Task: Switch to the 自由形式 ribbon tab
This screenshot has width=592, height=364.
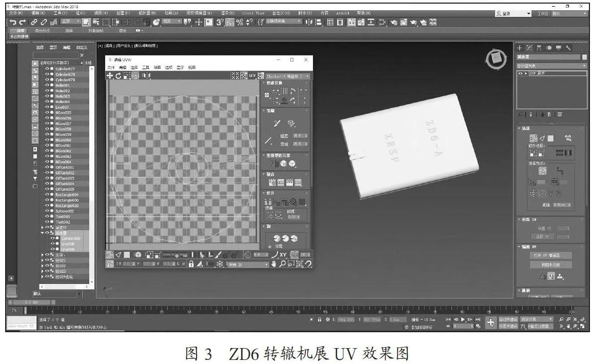Action: 42,31
